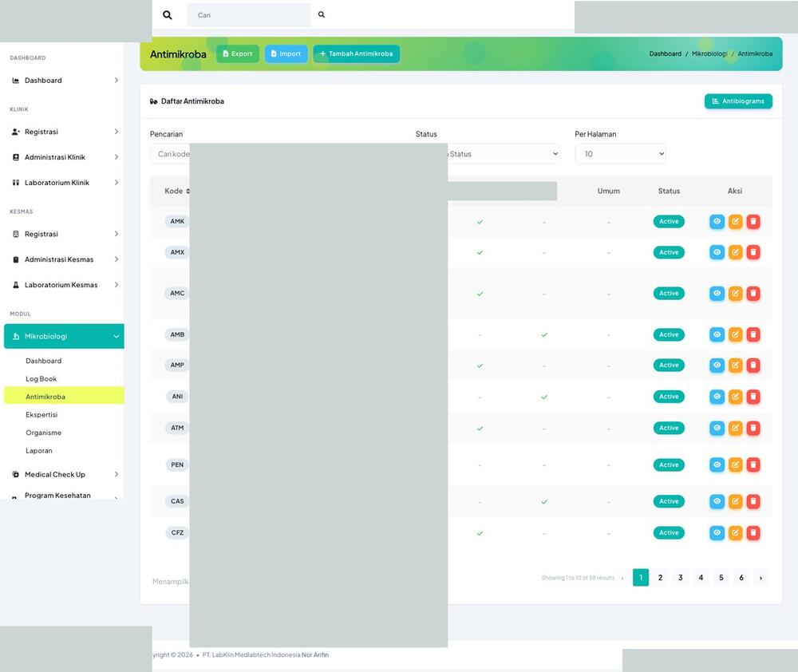This screenshot has width=798, height=672.
Task: Delete the AMP antimicrobial entry
Action: tap(753, 365)
